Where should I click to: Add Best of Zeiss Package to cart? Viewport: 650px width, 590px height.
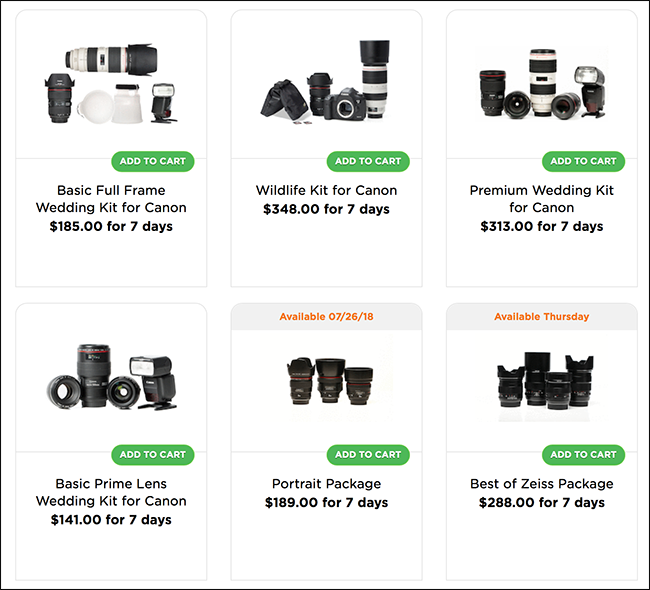point(583,455)
